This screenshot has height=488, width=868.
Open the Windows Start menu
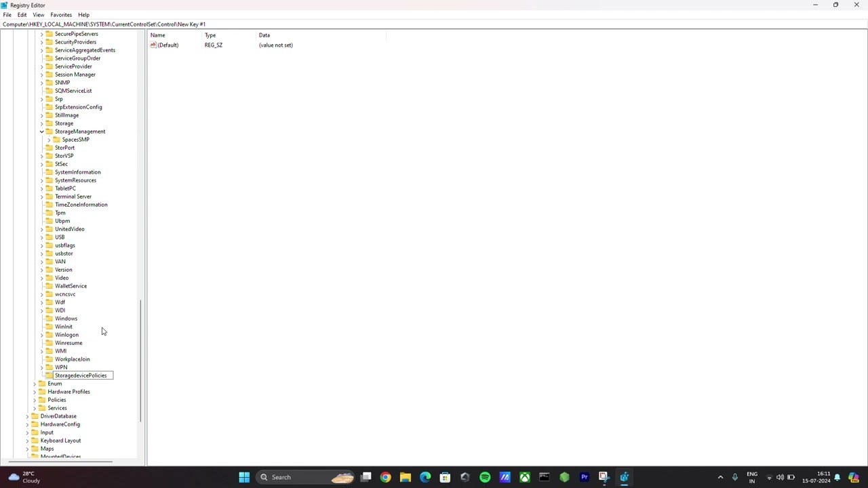pyautogui.click(x=244, y=477)
